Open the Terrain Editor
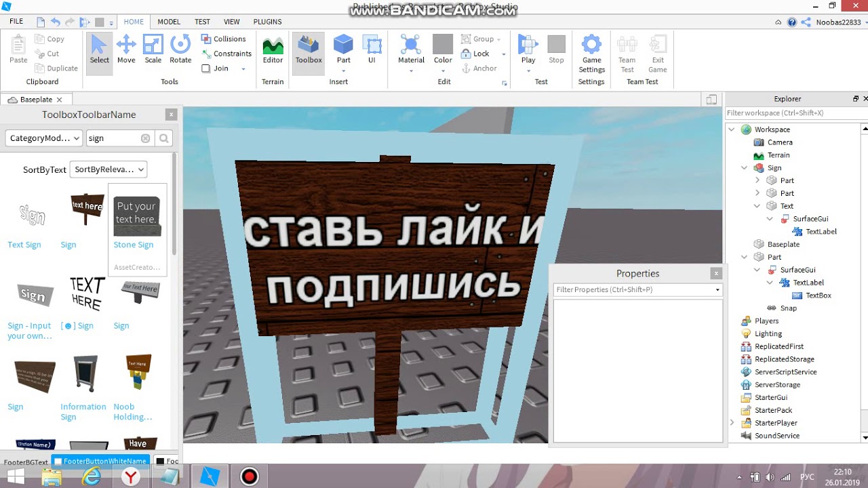868x488 pixels. pyautogui.click(x=273, y=50)
